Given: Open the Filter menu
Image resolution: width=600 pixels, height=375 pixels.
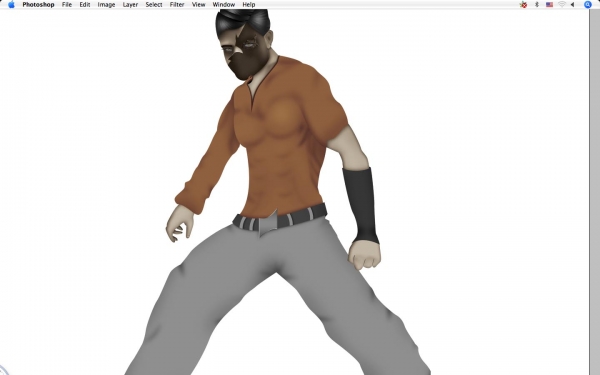Looking at the screenshot, I should pos(177,5).
